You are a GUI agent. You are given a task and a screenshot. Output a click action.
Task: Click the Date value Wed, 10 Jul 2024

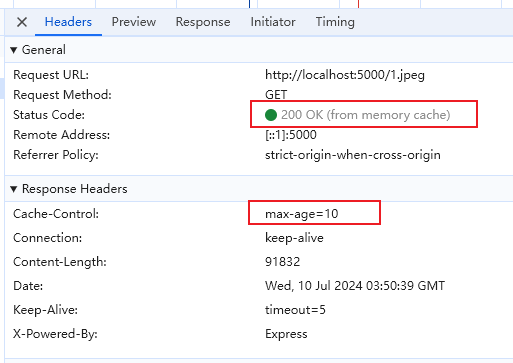pos(355,286)
